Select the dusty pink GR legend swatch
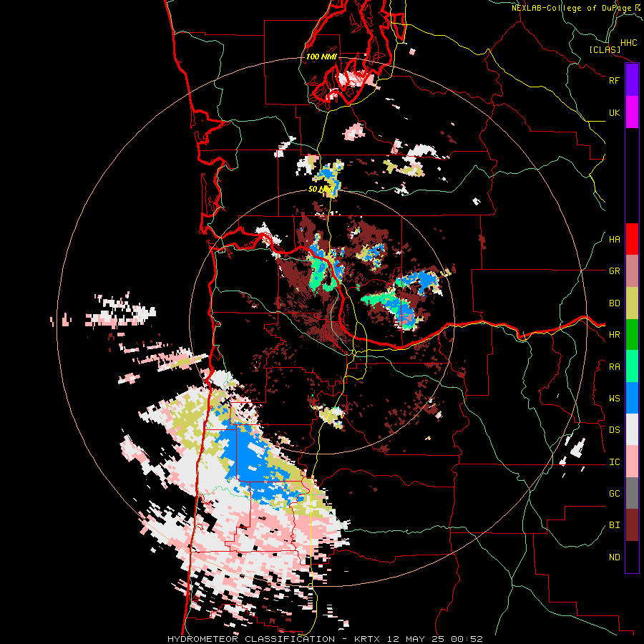The width and height of the screenshot is (644, 644). click(632, 271)
